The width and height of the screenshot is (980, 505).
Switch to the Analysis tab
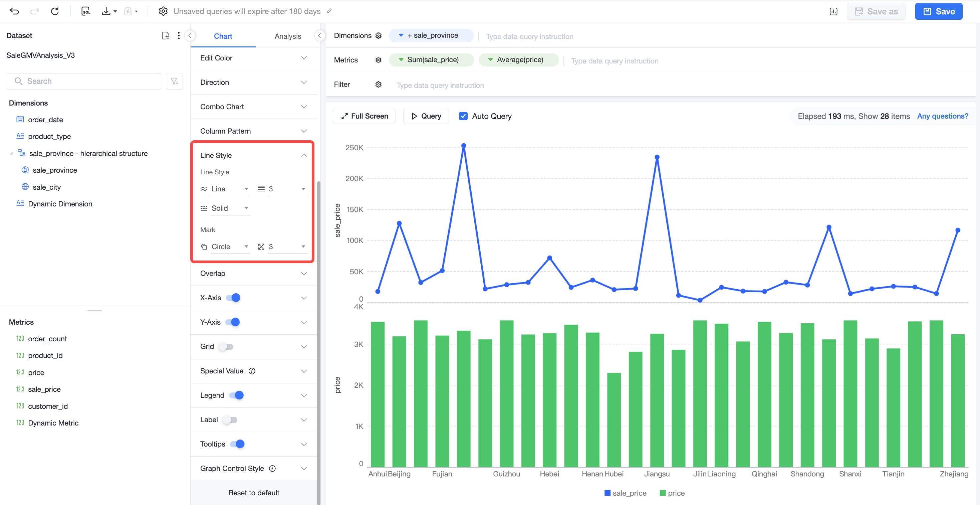288,36
